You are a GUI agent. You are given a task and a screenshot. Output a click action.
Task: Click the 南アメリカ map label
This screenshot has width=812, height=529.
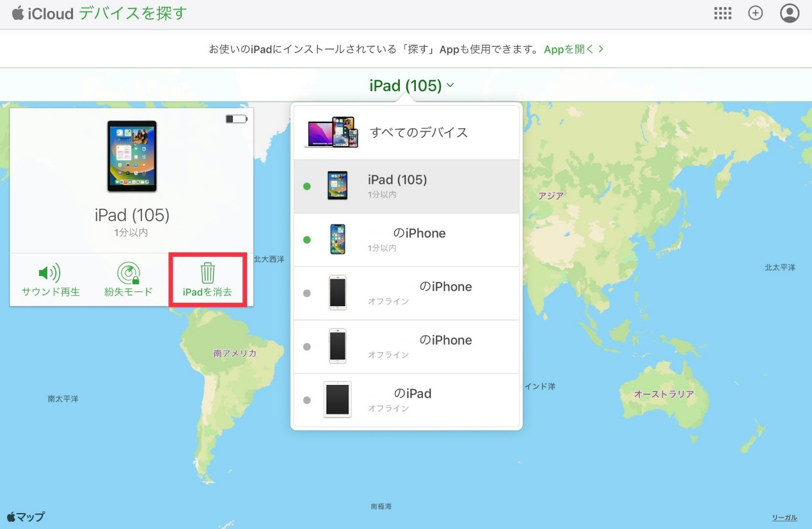click(235, 354)
